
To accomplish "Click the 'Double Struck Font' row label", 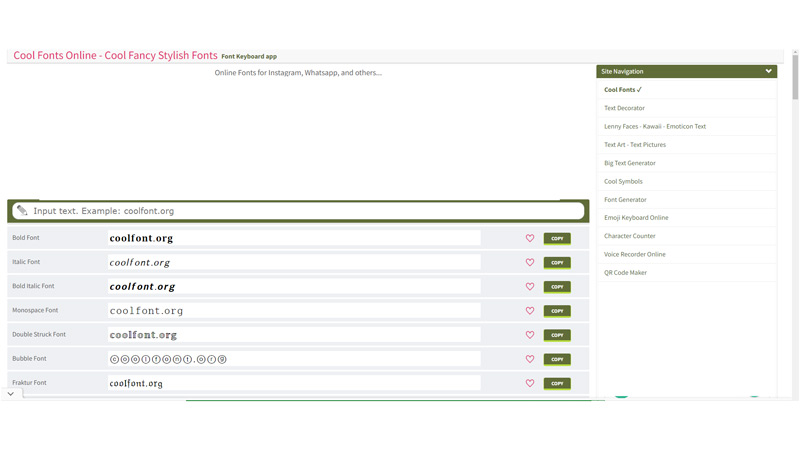I will (x=39, y=335).
